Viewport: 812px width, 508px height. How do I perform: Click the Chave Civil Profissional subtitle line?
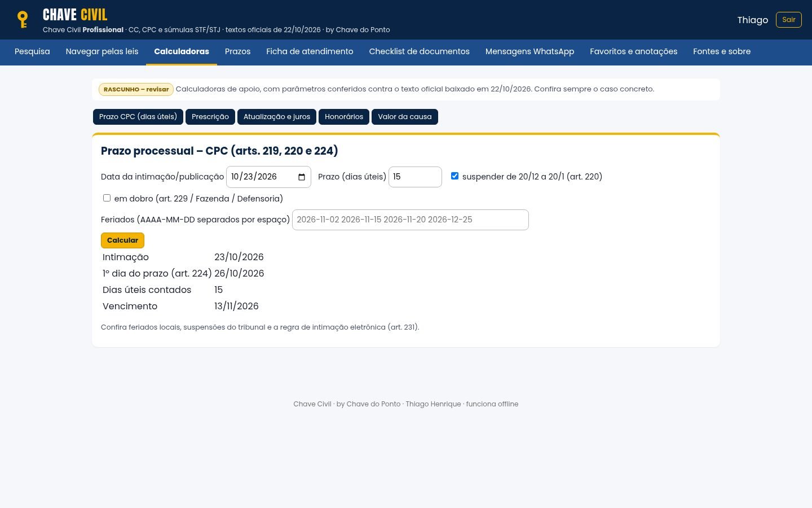point(217,30)
